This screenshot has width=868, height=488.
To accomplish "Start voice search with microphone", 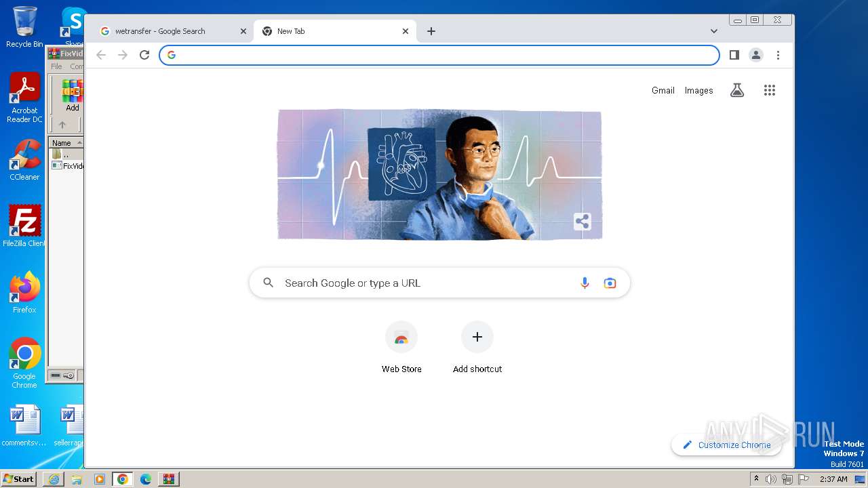I will 585,283.
